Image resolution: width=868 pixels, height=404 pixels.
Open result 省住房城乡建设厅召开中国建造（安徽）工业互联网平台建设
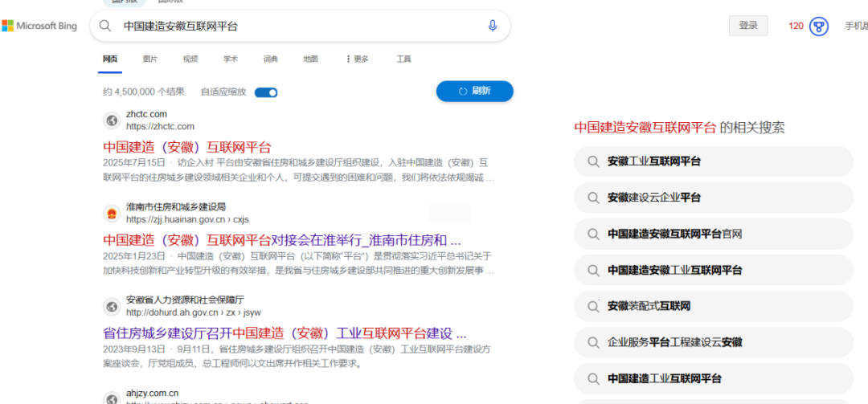[285, 333]
